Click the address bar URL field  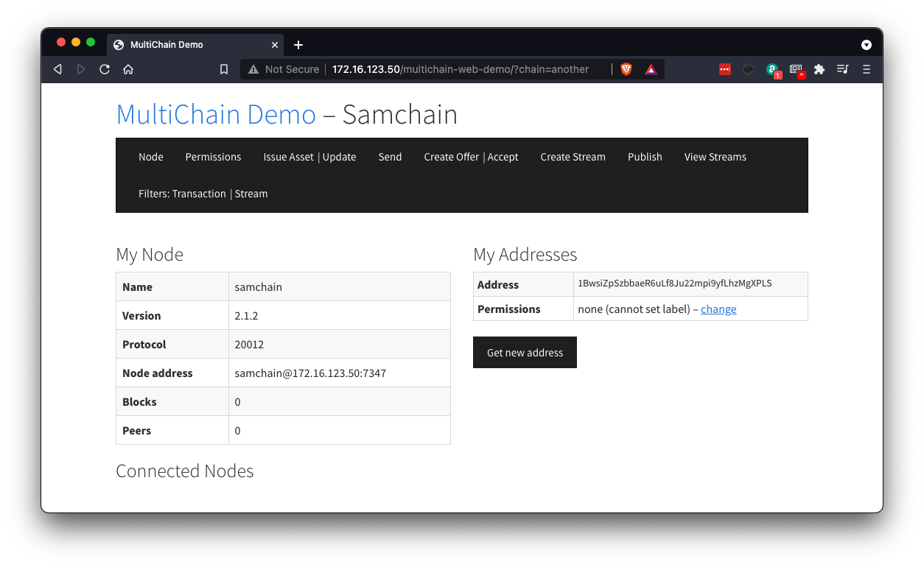[x=461, y=69]
